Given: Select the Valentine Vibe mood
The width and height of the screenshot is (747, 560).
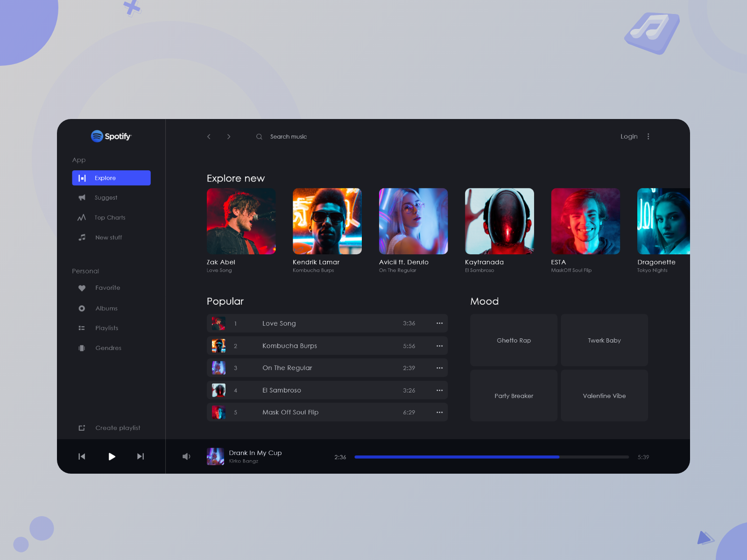Looking at the screenshot, I should 605,396.
